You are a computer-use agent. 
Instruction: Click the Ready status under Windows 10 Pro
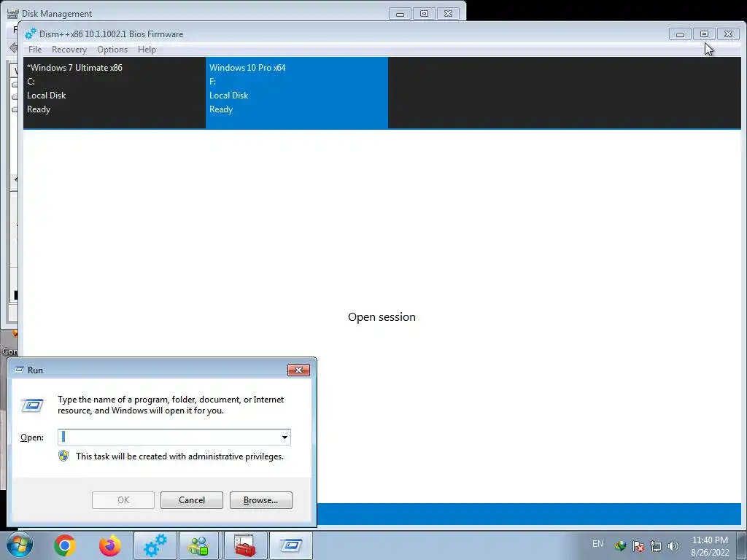coord(221,109)
